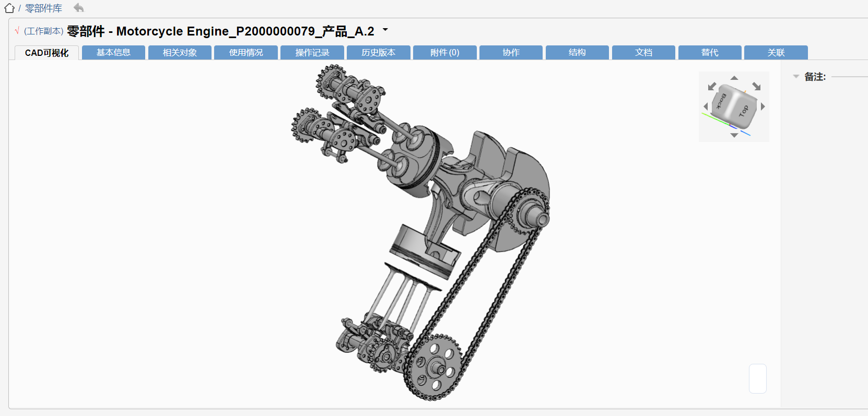Click the upper-right diagonal roll arrow
The width and height of the screenshot is (868, 416).
point(756,86)
